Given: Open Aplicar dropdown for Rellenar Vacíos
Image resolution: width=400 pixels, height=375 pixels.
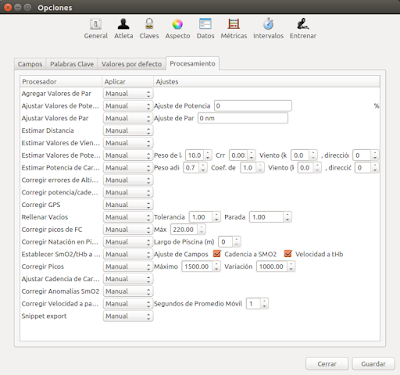Looking at the screenshot, I should coord(128,217).
